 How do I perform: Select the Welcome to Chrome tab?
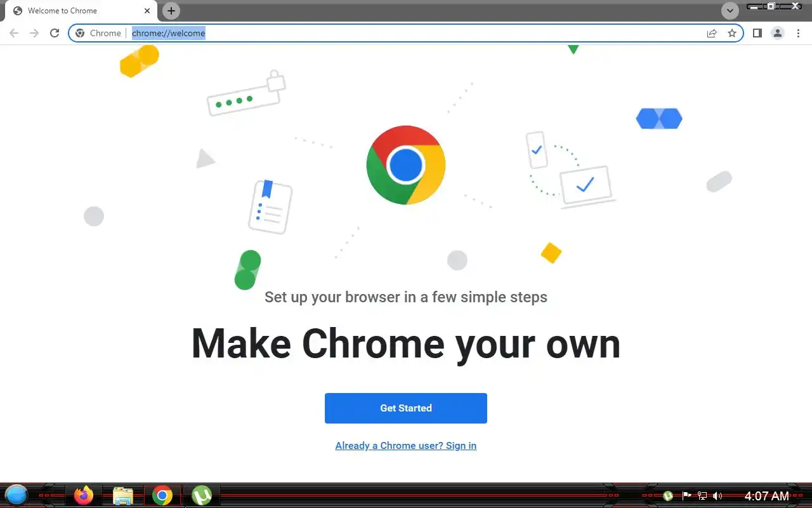(x=81, y=11)
